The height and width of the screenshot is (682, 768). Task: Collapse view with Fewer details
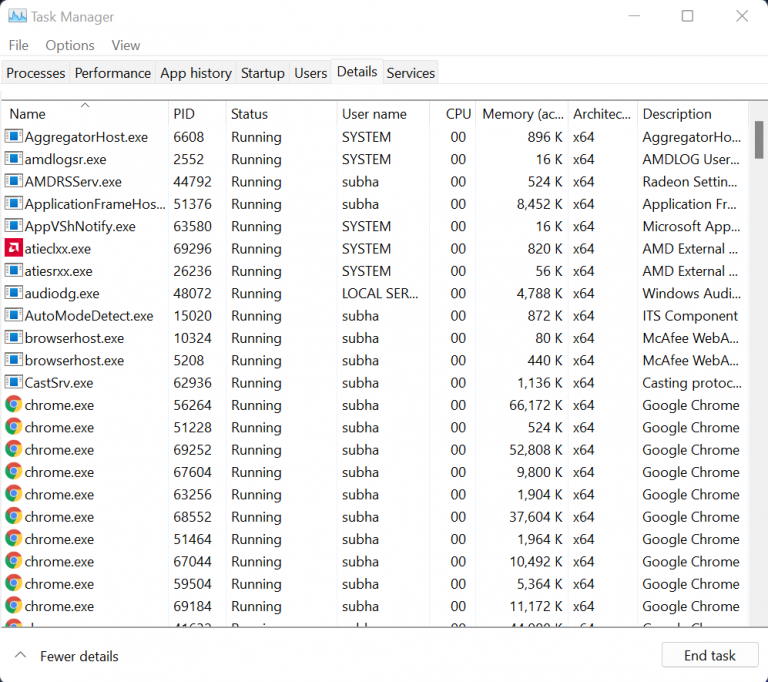[67, 656]
